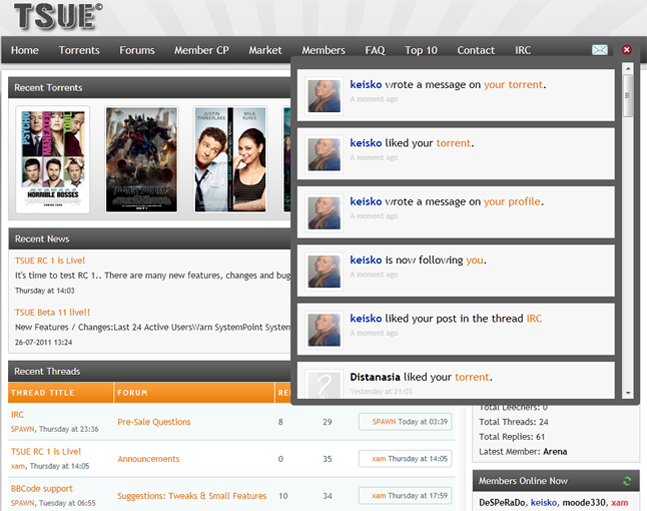Go to Home in navigation bar
The image size is (647, 511).
[x=25, y=50]
